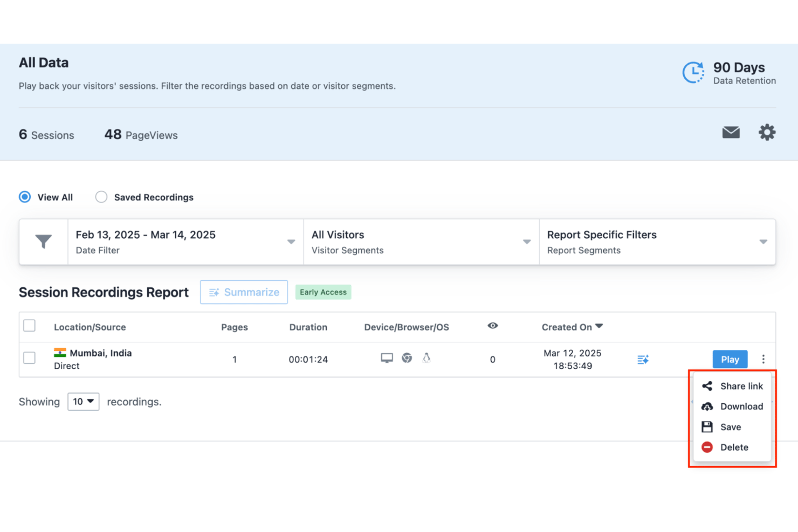798x532 pixels.
Task: Click the funnel filter icon
Action: pos(44,241)
